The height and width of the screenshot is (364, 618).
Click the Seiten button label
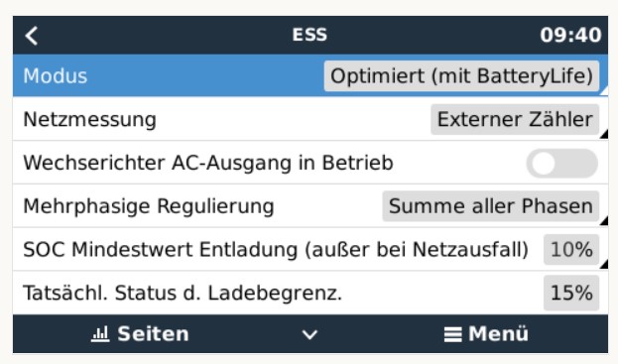coord(153,334)
